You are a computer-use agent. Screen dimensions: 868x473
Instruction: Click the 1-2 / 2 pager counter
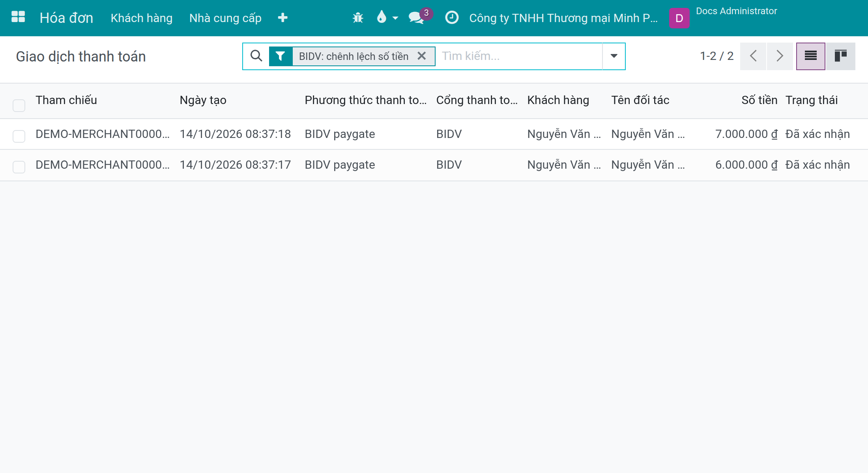(716, 56)
